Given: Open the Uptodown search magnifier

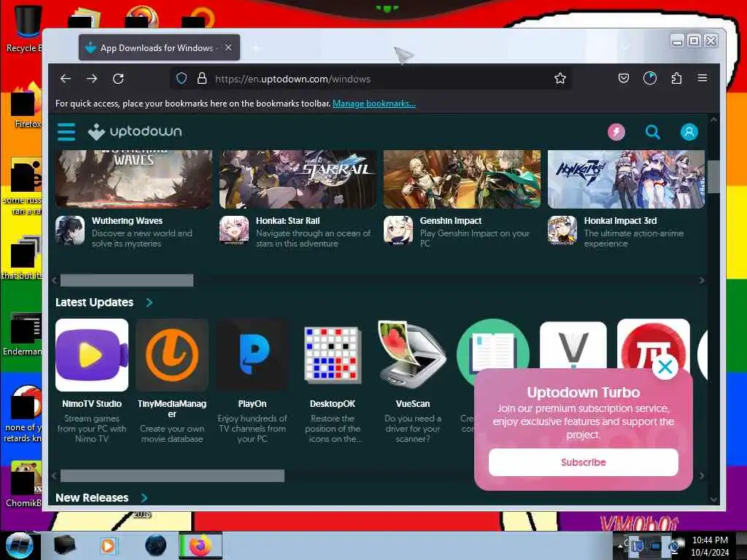Looking at the screenshot, I should click(x=652, y=132).
